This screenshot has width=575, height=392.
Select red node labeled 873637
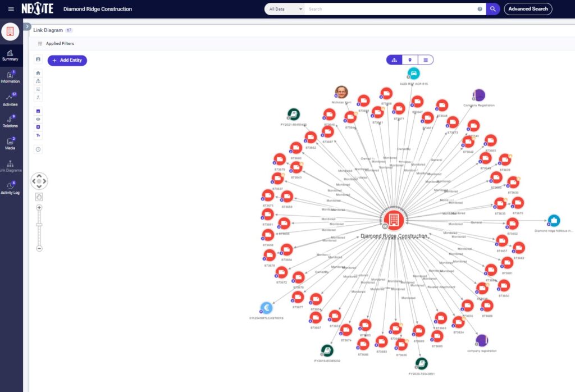tap(277, 179)
